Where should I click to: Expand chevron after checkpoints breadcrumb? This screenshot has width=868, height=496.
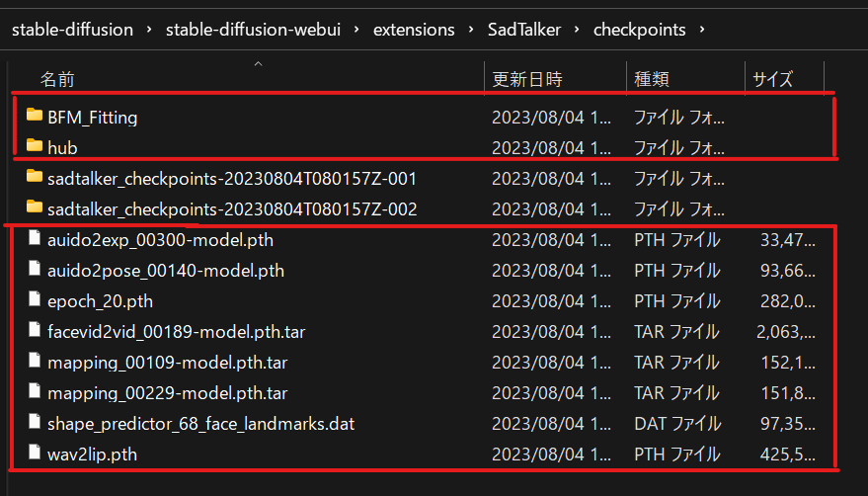(702, 30)
